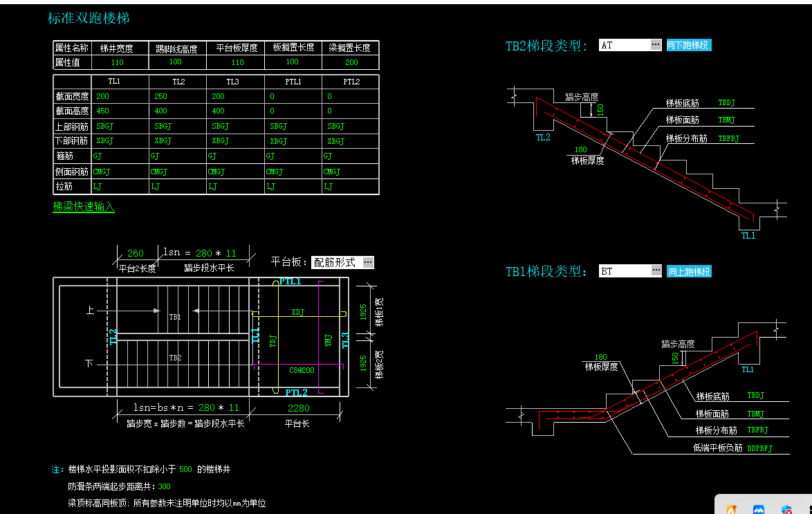Open the 平台板 配筋形式 ellipsis button
This screenshot has width=812, height=514.
click(x=368, y=262)
